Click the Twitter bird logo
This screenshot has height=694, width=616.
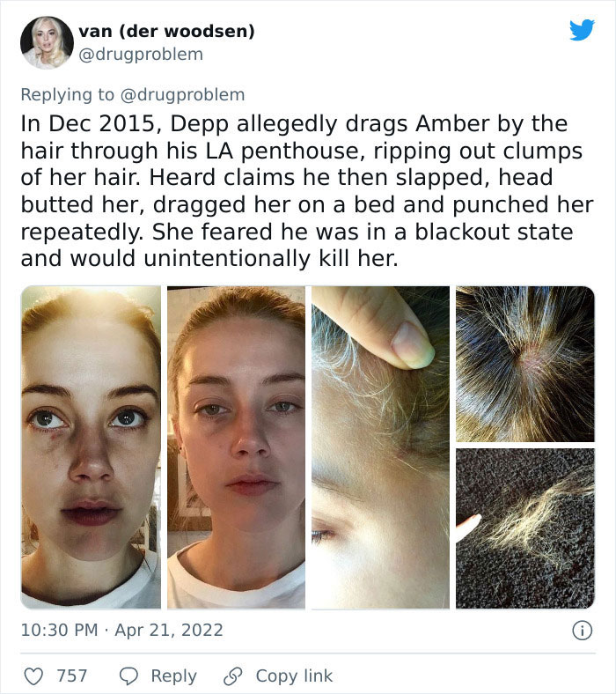582,30
